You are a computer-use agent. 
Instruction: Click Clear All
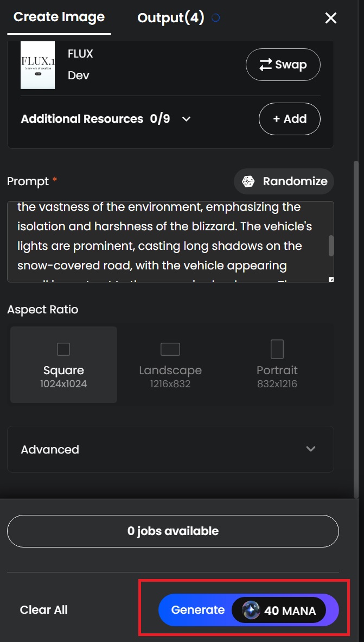pos(44,609)
